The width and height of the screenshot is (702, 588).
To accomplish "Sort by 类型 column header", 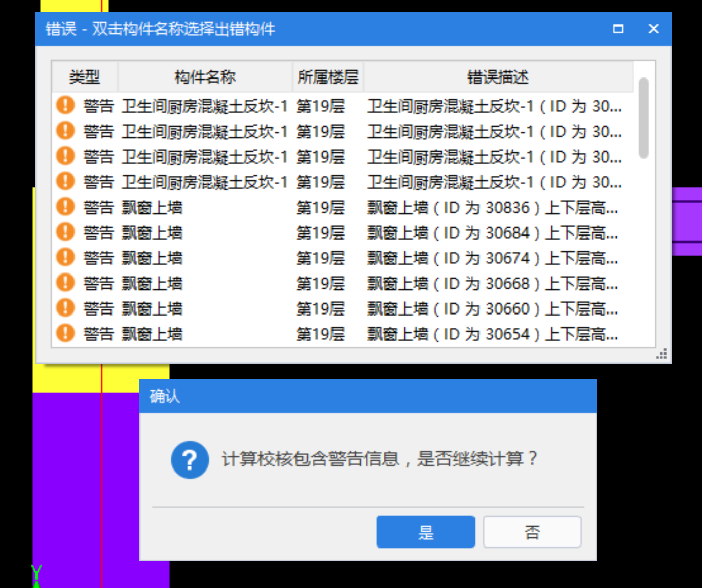I will tap(85, 77).
